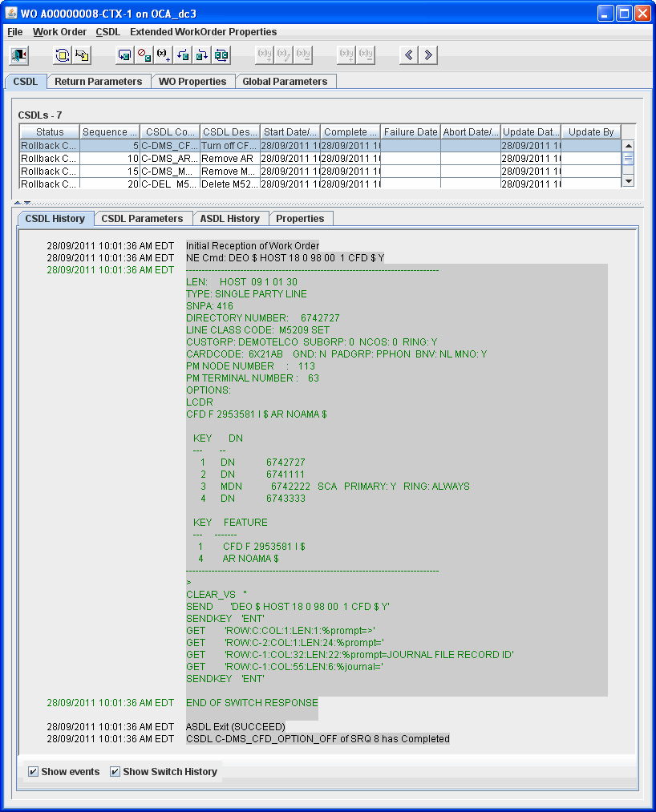The image size is (656, 812).
Task: Click the red no-entry circle toolbar icon
Action: pyautogui.click(x=144, y=55)
